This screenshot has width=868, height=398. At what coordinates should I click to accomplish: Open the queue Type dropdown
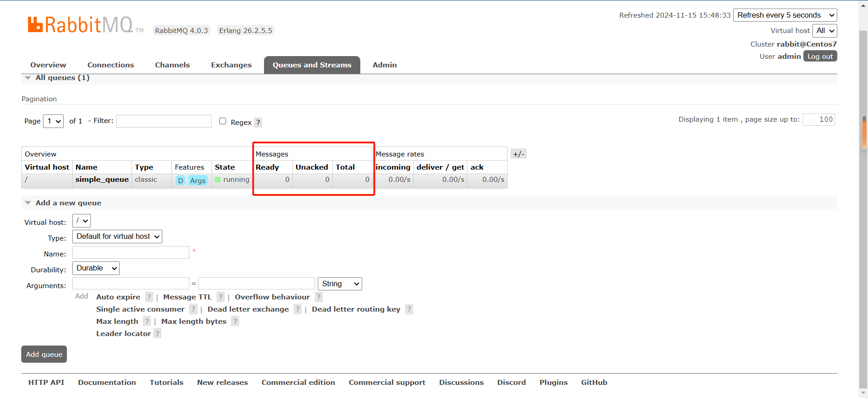[117, 237]
